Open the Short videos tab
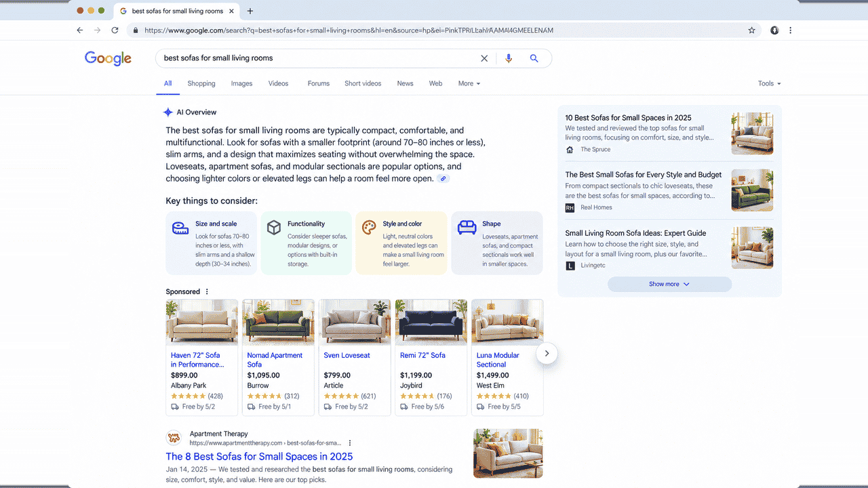 (363, 83)
